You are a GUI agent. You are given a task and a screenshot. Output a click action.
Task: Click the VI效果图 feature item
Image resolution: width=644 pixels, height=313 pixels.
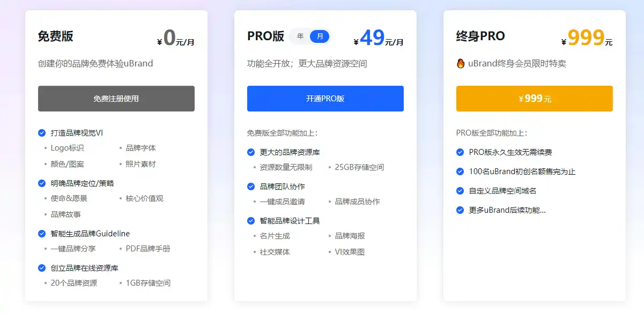coord(350,252)
